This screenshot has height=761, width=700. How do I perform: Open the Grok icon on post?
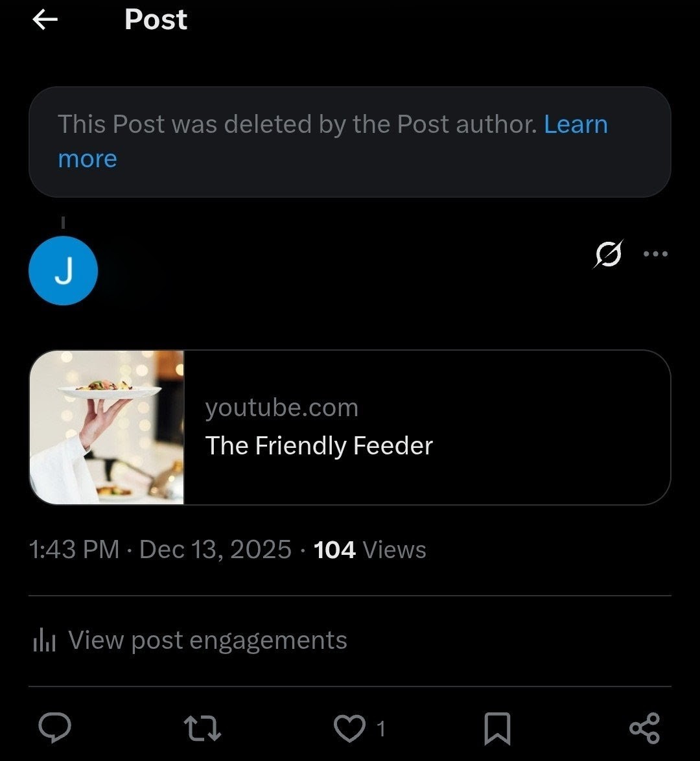tap(608, 254)
